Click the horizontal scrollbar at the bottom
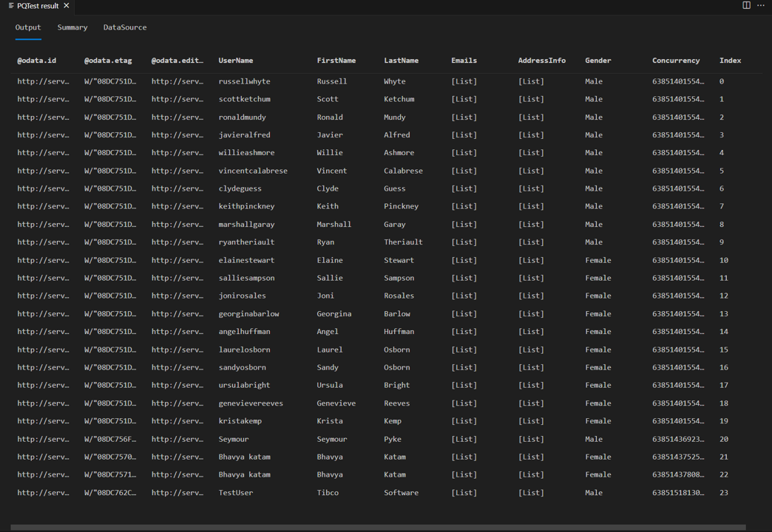Screen dimensions: 772x532 click(378, 527)
